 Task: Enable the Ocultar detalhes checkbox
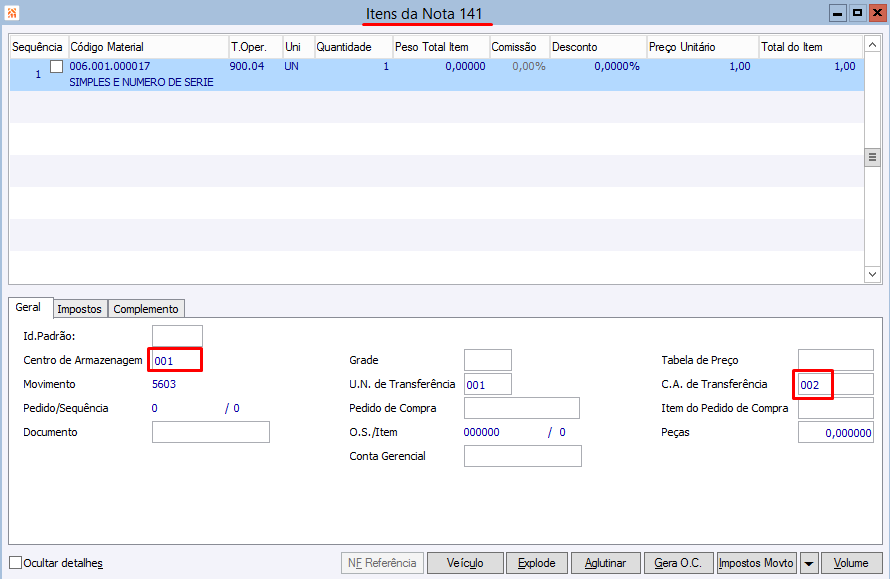click(x=16, y=563)
